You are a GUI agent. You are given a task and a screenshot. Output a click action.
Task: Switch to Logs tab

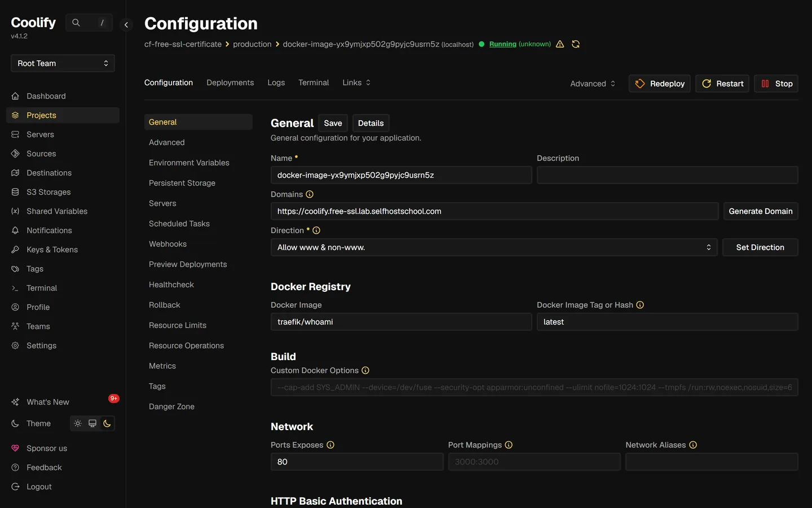(276, 82)
